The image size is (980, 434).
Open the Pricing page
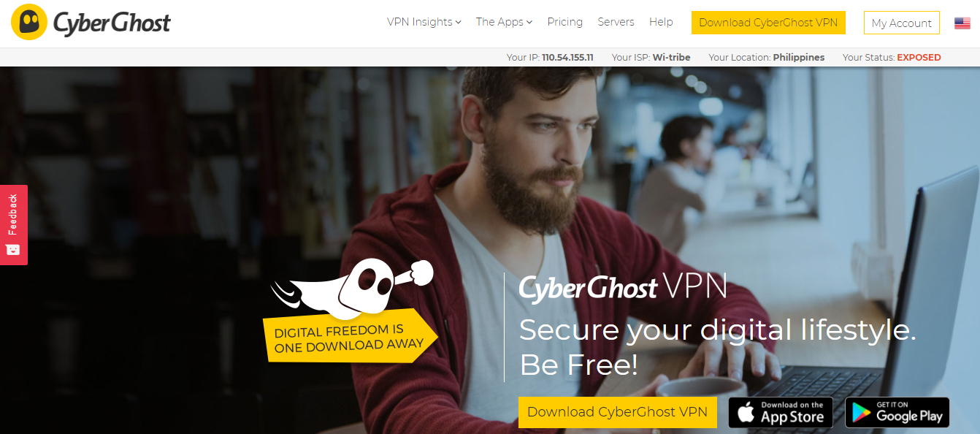point(565,22)
